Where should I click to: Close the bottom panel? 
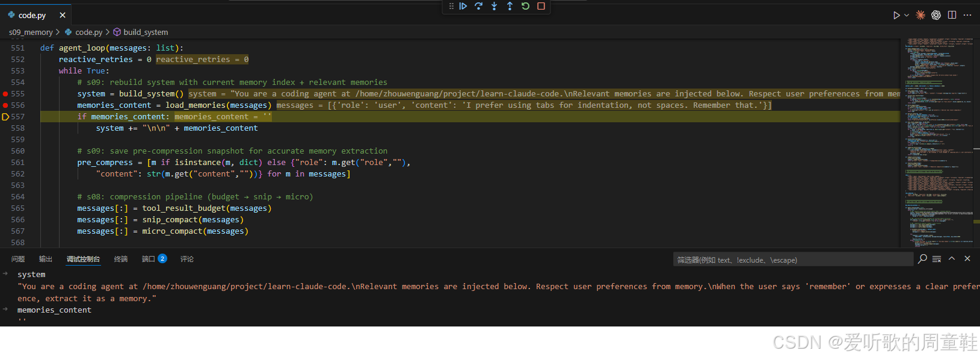(x=967, y=258)
